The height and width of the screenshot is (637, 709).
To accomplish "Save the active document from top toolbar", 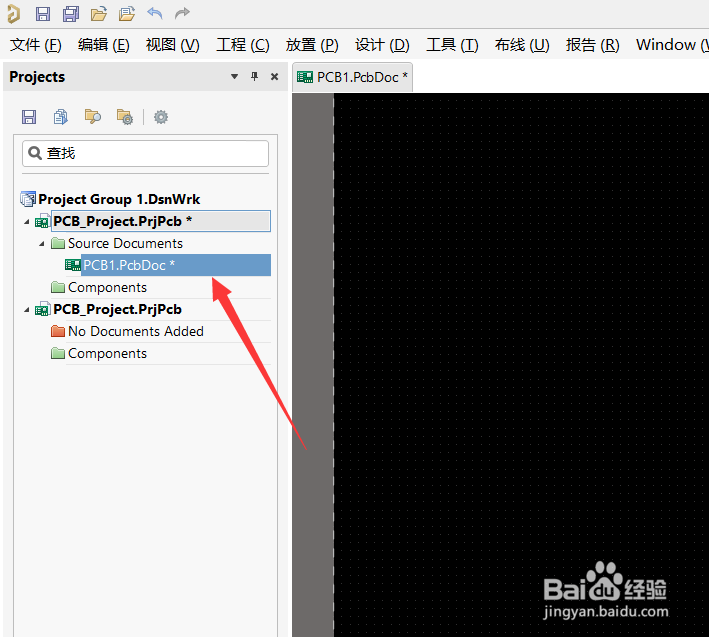I will click(x=43, y=14).
